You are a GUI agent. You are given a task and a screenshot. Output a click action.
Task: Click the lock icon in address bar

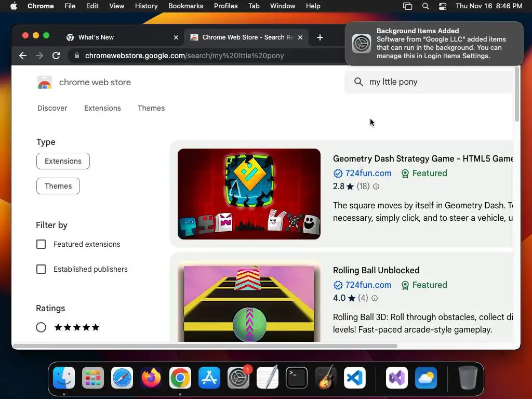[x=77, y=56]
